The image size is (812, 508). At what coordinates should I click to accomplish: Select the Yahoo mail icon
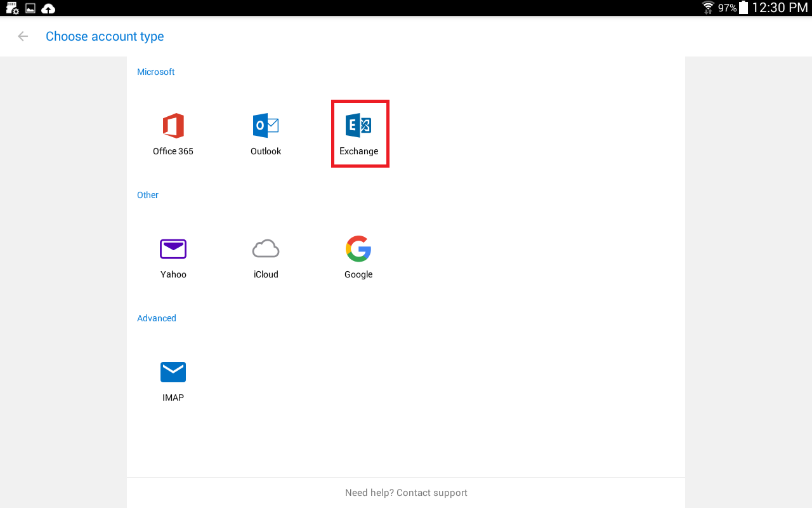point(173,249)
